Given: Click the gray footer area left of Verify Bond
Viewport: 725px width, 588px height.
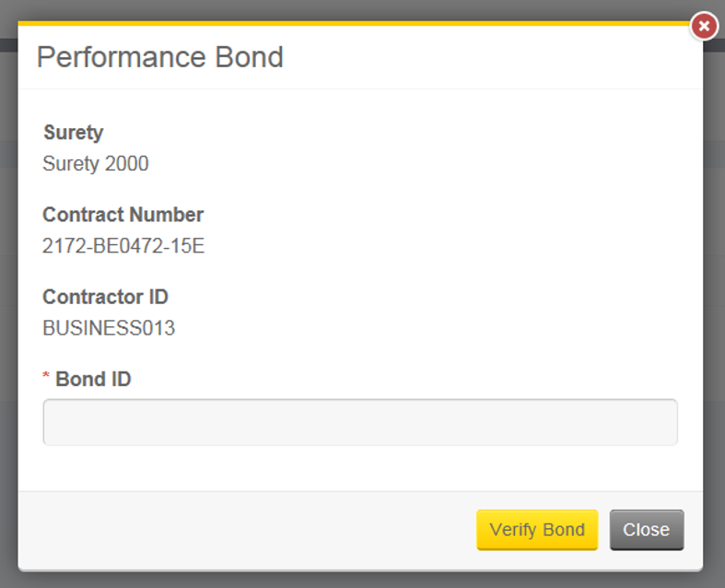Looking at the screenshot, I should click(240, 530).
